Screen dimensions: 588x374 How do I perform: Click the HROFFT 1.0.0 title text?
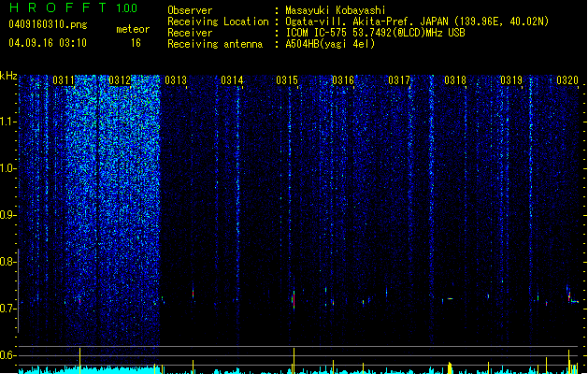point(73,7)
